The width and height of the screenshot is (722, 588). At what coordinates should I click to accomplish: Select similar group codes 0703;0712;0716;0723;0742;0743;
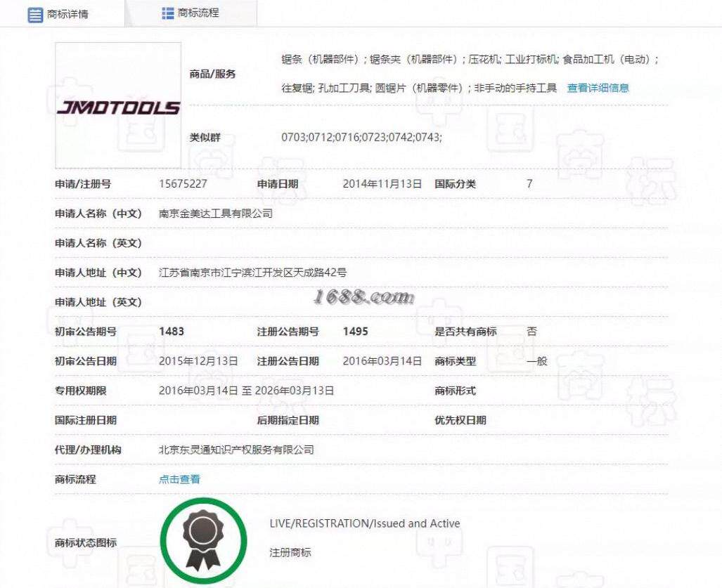pos(361,137)
